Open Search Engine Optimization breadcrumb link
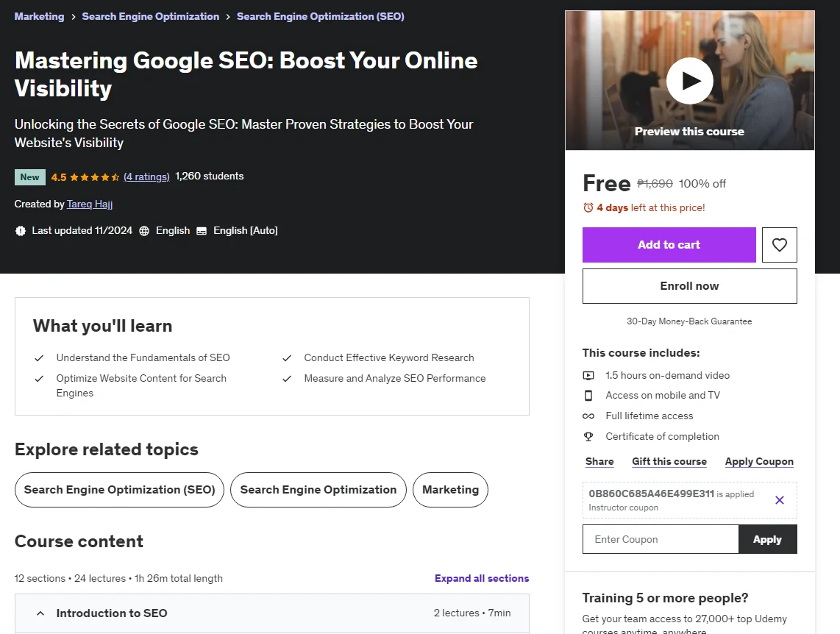This screenshot has width=840, height=634. 151,16
